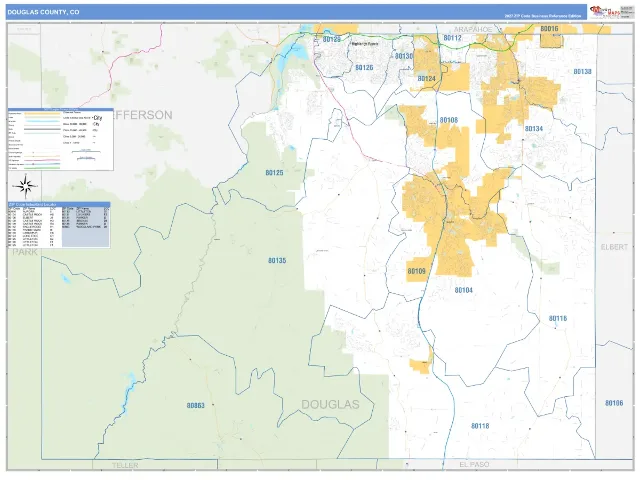Click ZIP code label 80118
The image size is (640, 480).
click(480, 426)
